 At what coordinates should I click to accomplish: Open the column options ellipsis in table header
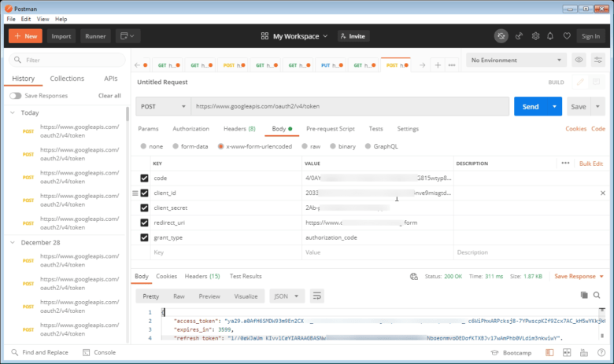565,163
